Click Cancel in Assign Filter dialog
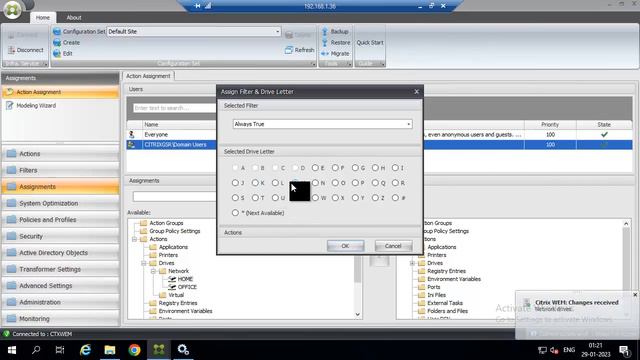This screenshot has width=640, height=360. click(393, 246)
